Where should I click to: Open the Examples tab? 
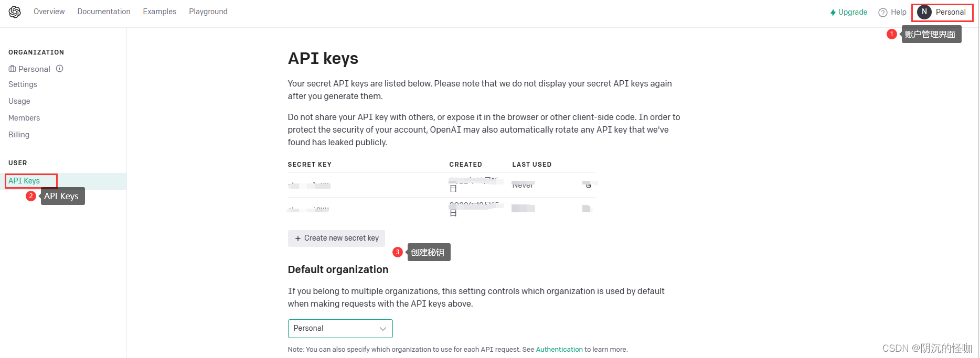pyautogui.click(x=159, y=12)
